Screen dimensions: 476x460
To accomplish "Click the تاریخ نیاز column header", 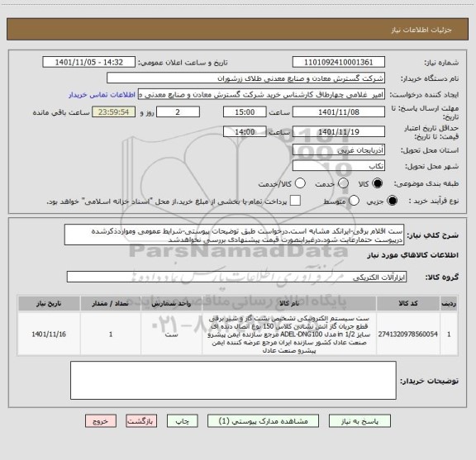I will coord(49,303).
